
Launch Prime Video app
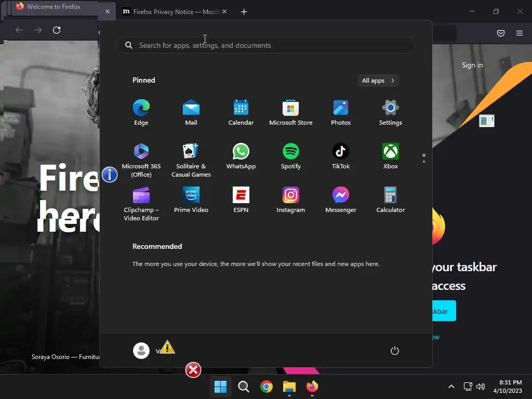191,199
